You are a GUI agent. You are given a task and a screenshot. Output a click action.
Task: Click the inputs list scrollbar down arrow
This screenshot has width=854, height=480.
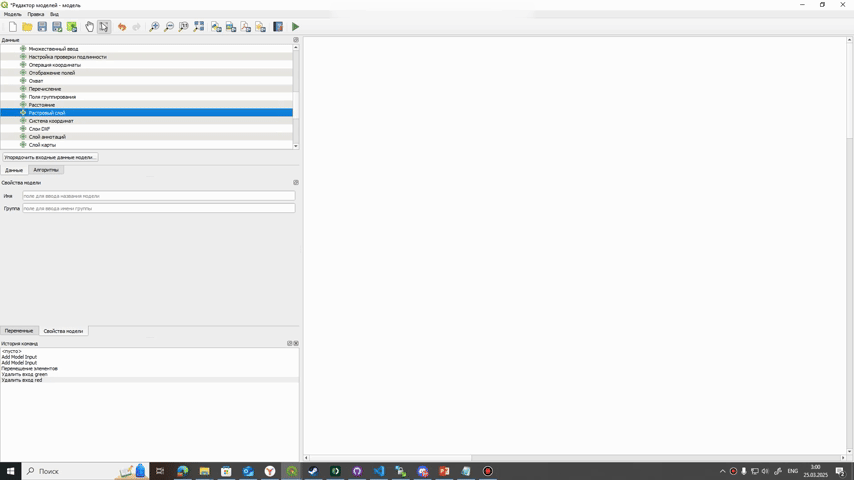tap(296, 146)
